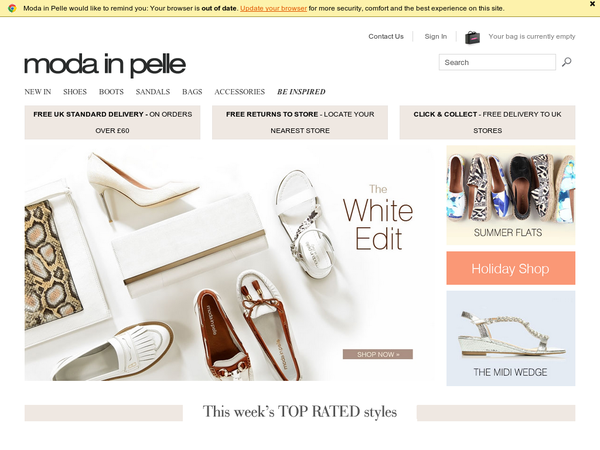Follow the Update your browser link

pos(273,8)
